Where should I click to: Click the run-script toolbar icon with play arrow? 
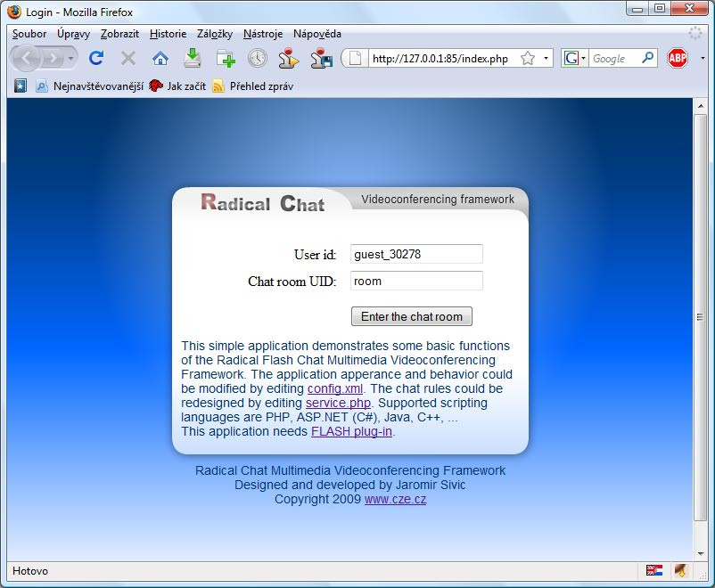pos(289,58)
